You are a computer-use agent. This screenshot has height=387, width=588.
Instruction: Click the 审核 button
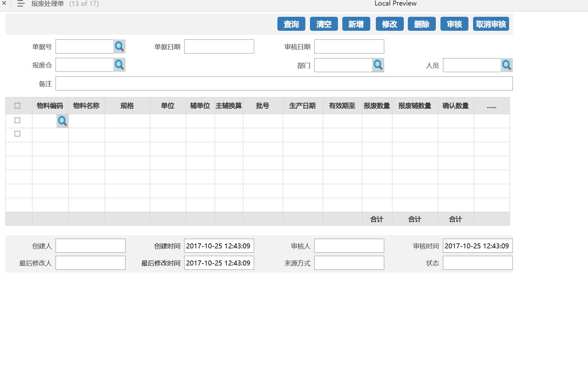[454, 24]
